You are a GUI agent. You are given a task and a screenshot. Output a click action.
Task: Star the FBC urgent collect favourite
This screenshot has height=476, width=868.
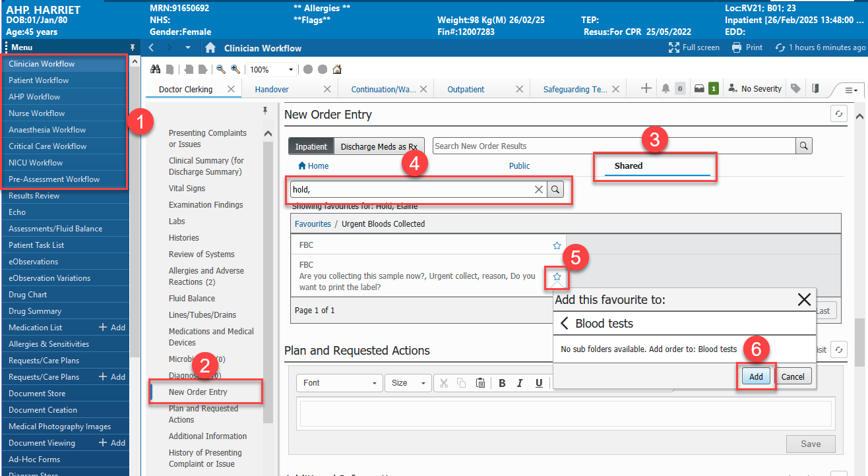[557, 277]
